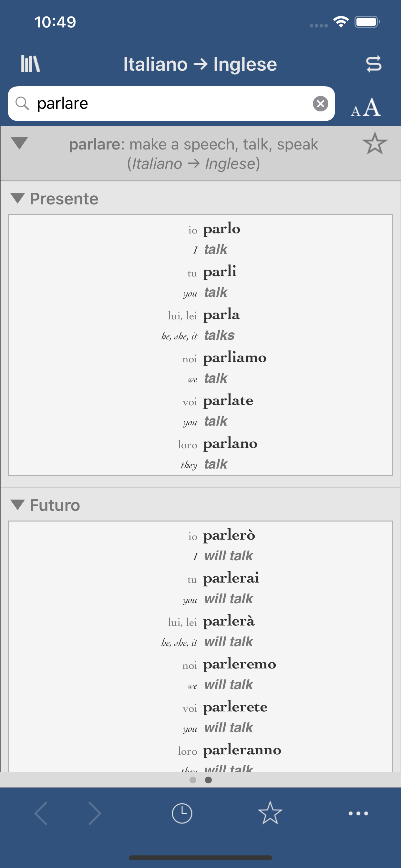Tap the word parleremo in Futuro
401x868 pixels.
(x=239, y=664)
